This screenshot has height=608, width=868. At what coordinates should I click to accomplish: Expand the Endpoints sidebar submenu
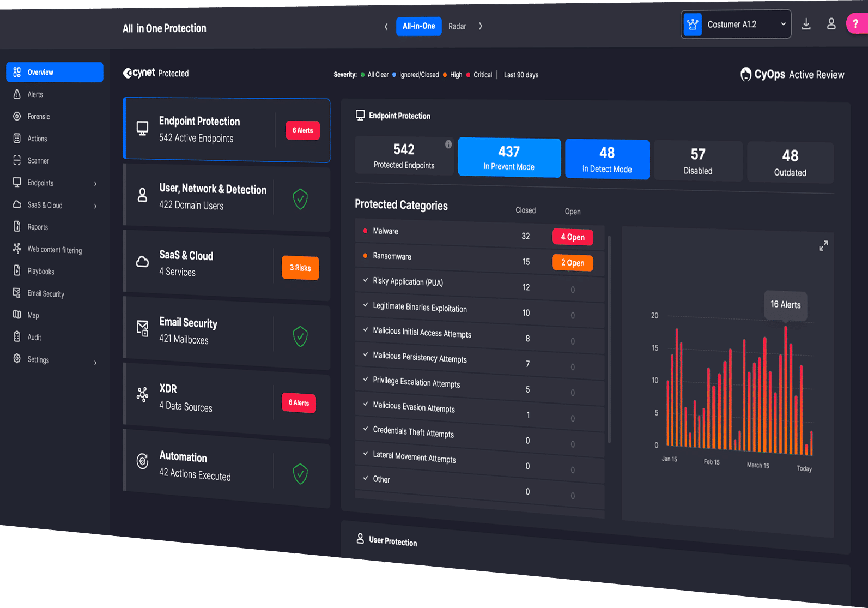pos(95,184)
